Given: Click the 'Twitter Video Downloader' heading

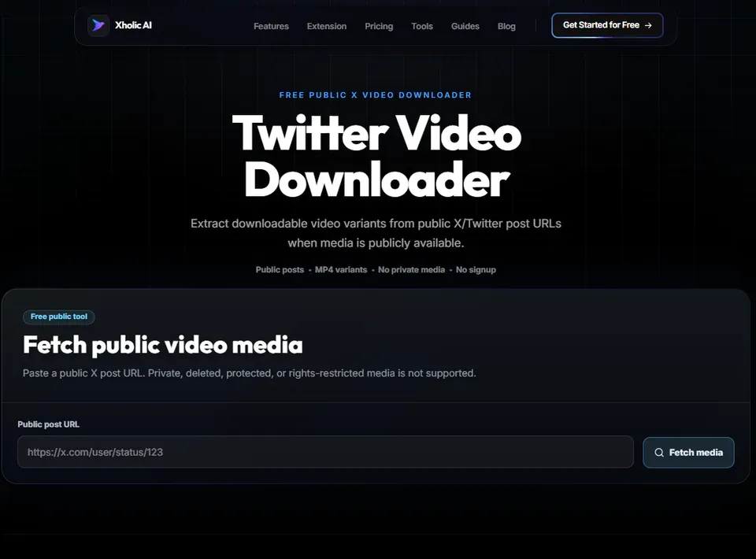Looking at the screenshot, I should [x=376, y=156].
